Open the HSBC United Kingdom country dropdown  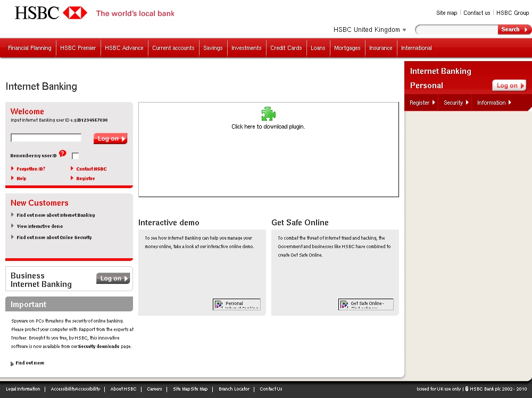pos(370,30)
